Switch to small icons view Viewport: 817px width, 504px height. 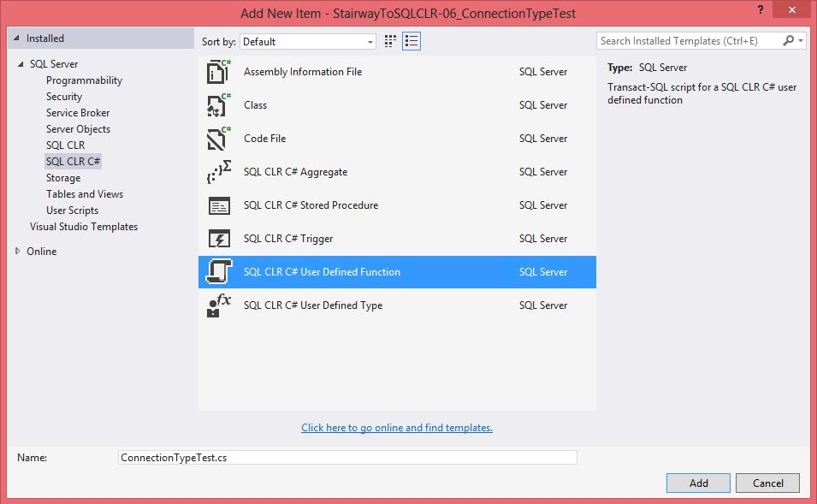click(x=390, y=41)
